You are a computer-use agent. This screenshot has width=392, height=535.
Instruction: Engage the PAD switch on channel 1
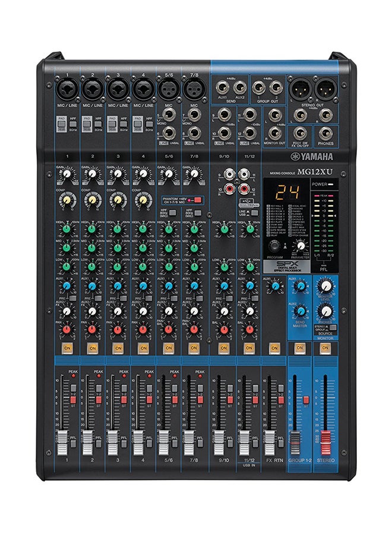tap(61, 124)
